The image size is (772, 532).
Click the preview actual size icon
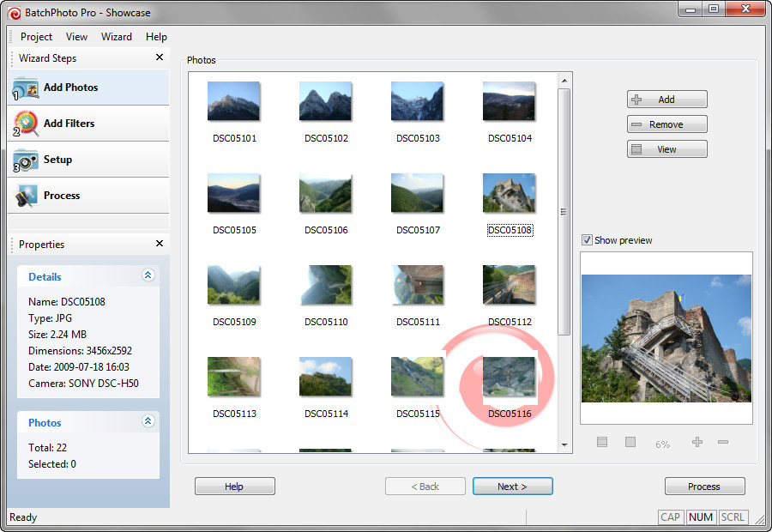630,442
